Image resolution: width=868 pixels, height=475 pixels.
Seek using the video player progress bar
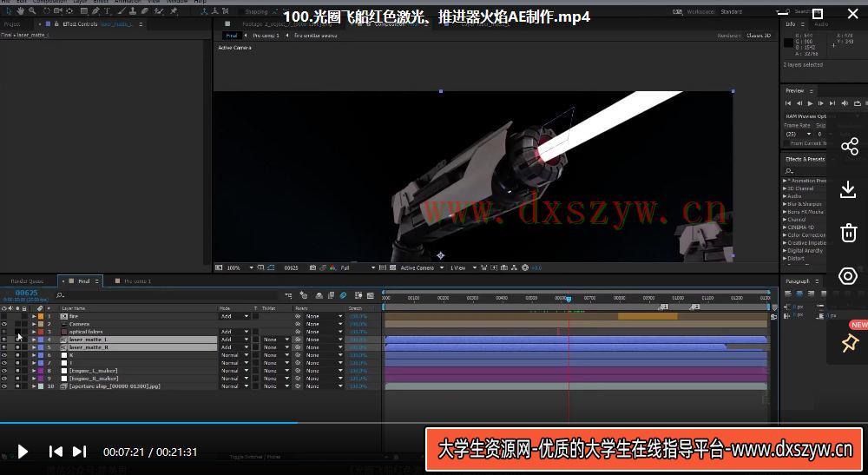[434, 423]
